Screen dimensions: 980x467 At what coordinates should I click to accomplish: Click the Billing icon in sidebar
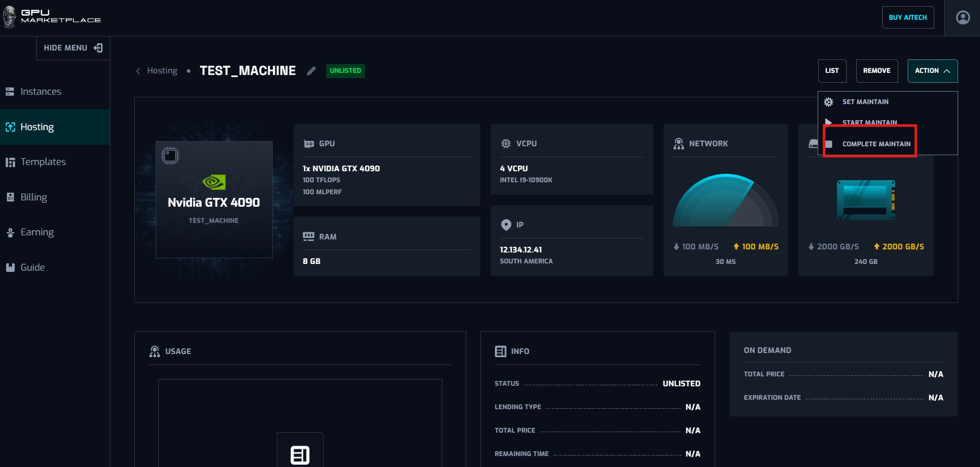coord(10,197)
